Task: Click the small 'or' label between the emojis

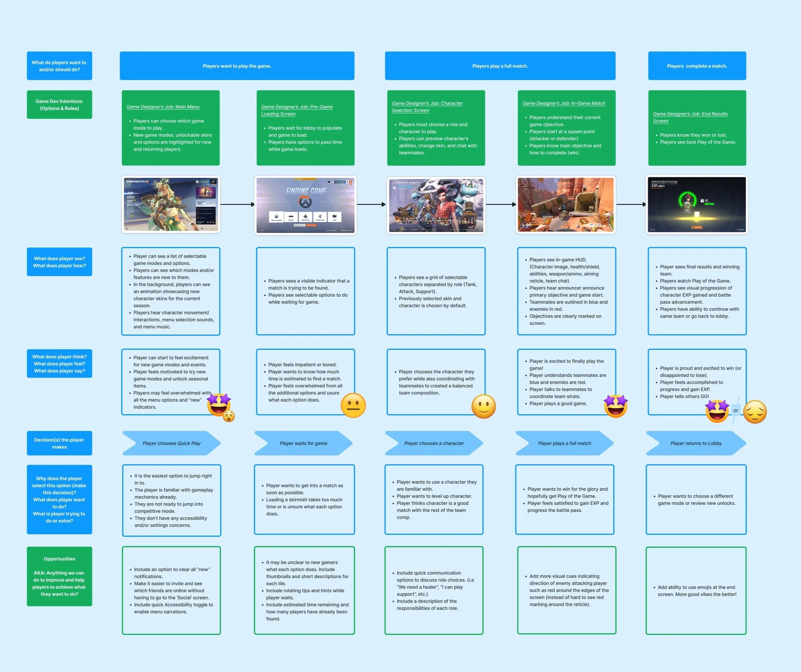Action: [736, 410]
